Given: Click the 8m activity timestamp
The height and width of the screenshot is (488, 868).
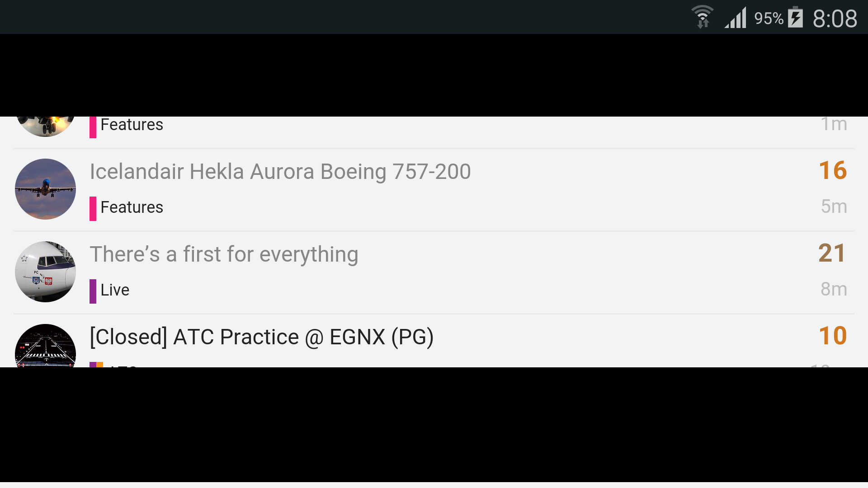Looking at the screenshot, I should click(x=834, y=289).
